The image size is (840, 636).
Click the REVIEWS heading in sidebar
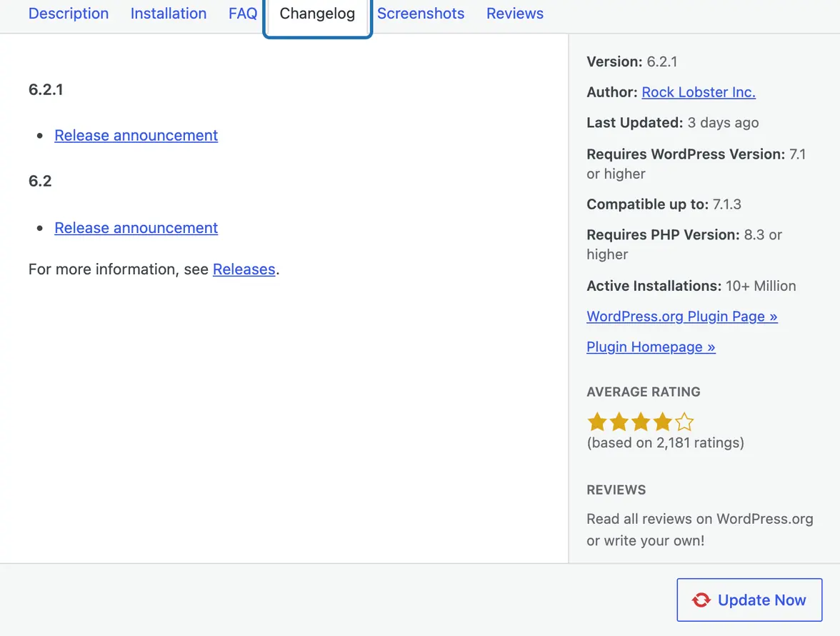[x=616, y=490]
